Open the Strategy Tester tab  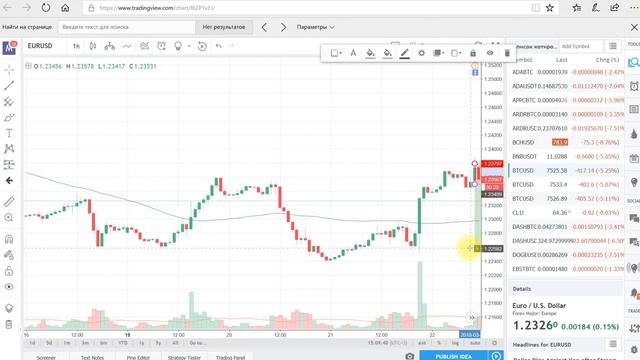tap(184, 357)
